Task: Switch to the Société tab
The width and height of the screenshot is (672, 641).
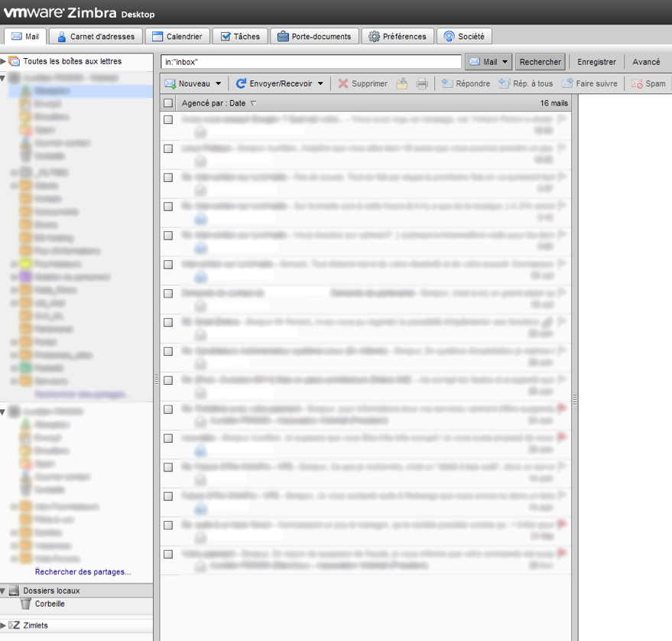Action: pos(464,37)
